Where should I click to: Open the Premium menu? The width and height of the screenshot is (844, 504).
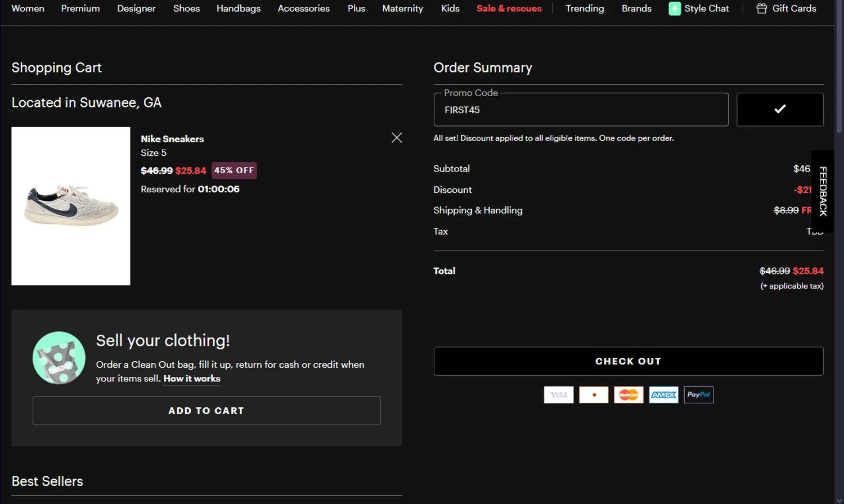(x=80, y=8)
